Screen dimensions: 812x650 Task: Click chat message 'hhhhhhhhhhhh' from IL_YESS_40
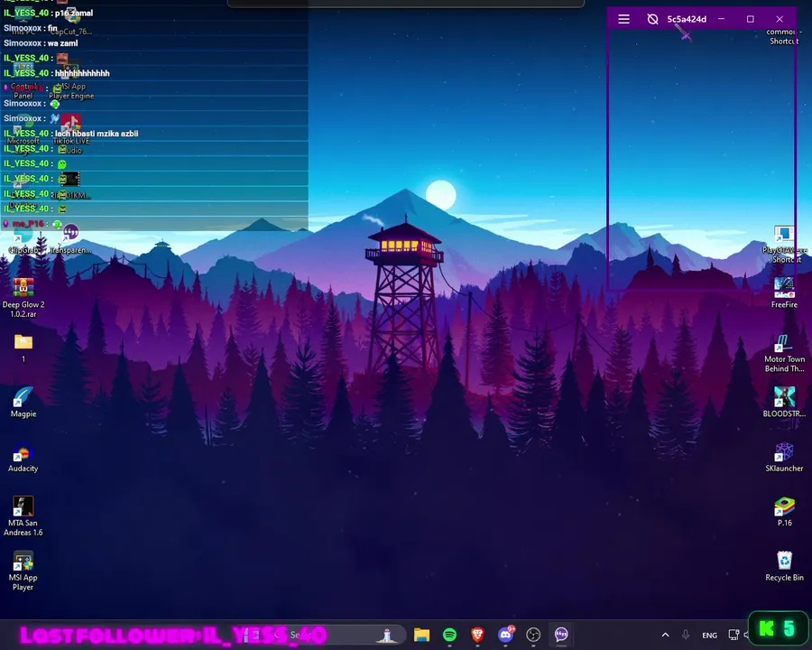point(82,74)
